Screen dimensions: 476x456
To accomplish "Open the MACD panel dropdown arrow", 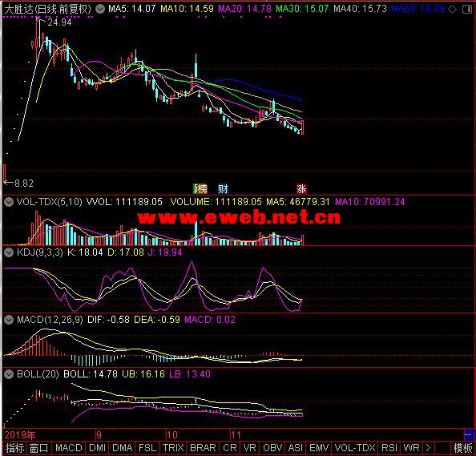I will [x=9, y=320].
